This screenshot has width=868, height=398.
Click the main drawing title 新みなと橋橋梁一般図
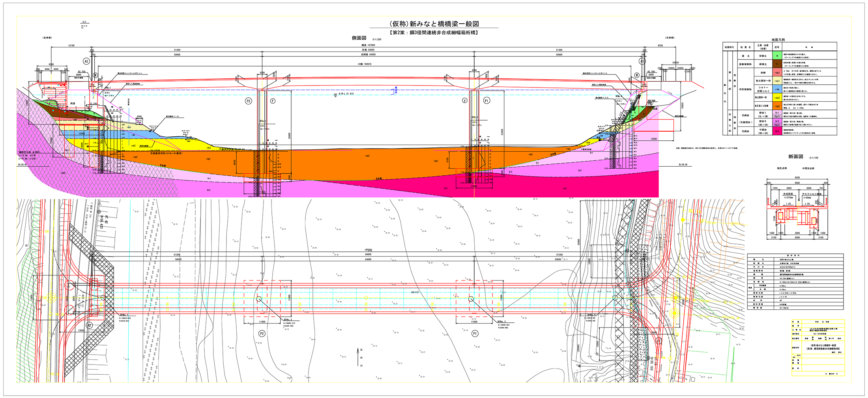(x=434, y=24)
